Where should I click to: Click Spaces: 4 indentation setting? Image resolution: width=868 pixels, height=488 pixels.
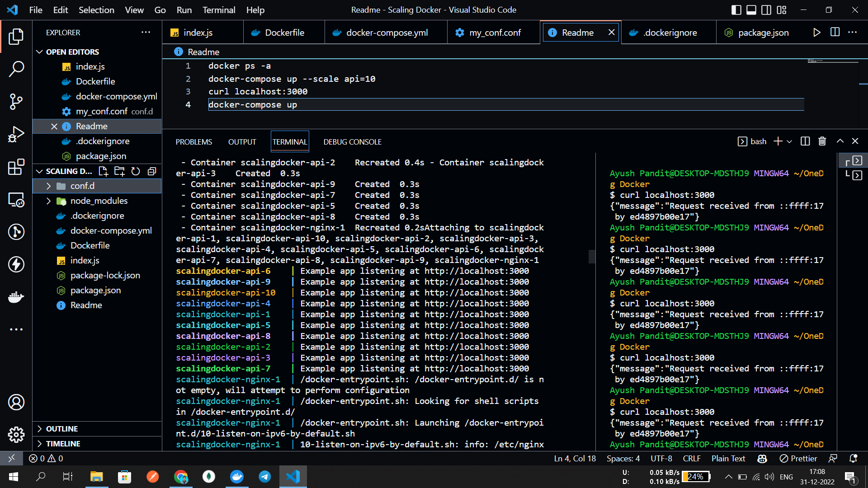pos(623,458)
